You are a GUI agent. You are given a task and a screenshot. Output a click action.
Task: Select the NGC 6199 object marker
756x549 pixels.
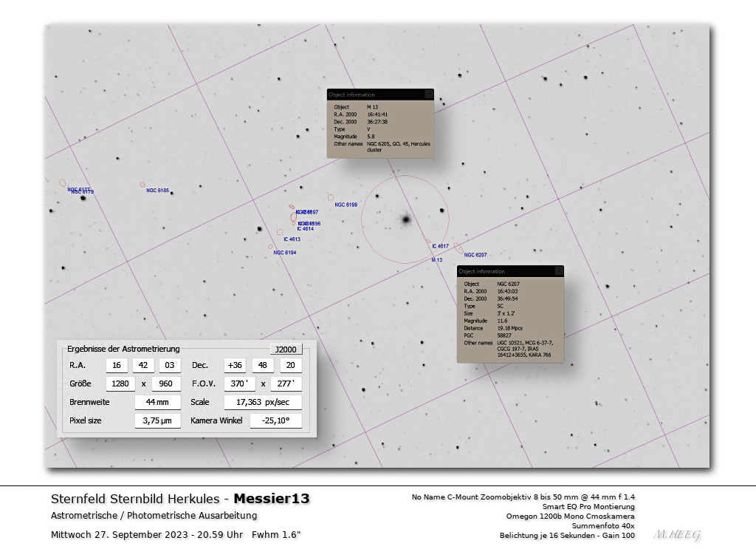(x=331, y=197)
